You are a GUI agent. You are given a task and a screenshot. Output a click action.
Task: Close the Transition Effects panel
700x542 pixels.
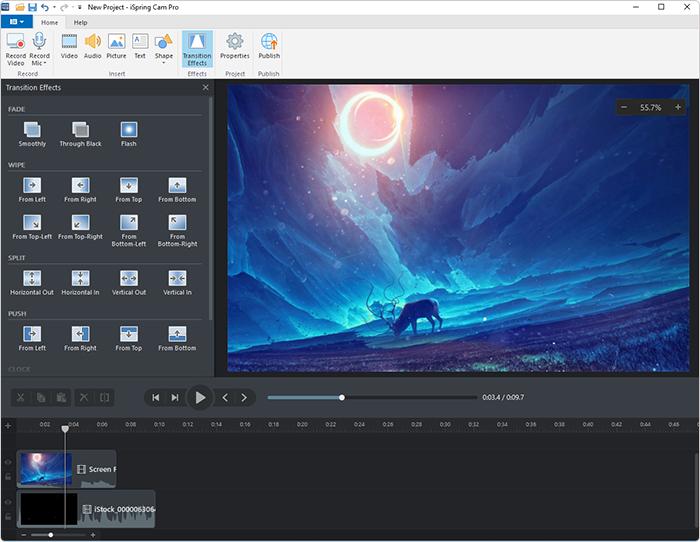click(x=205, y=88)
